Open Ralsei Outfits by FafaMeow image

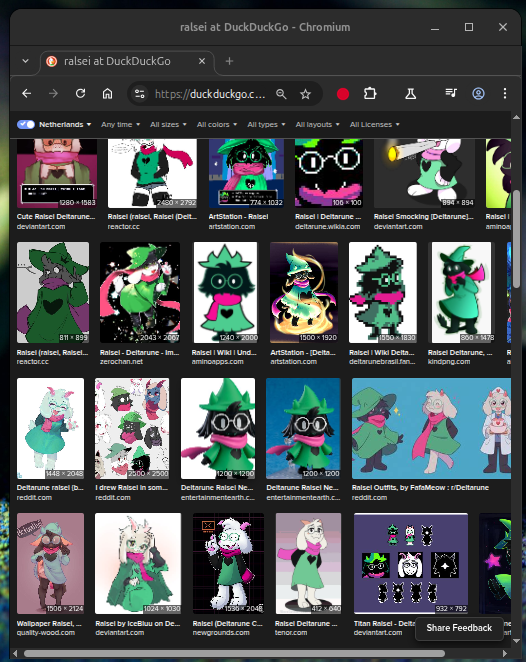(x=431, y=429)
